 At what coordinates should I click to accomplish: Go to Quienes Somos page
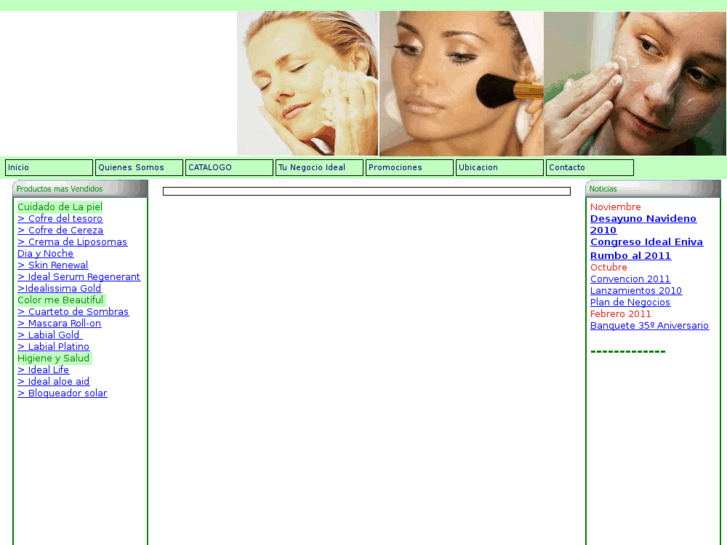coord(139,167)
